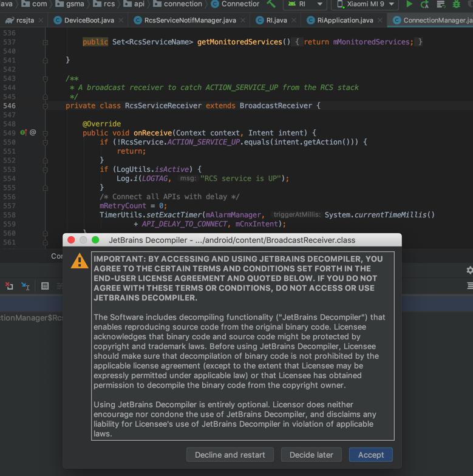Open debugger panel settings gear
Viewport: 473px width, 476px height.
469,270
